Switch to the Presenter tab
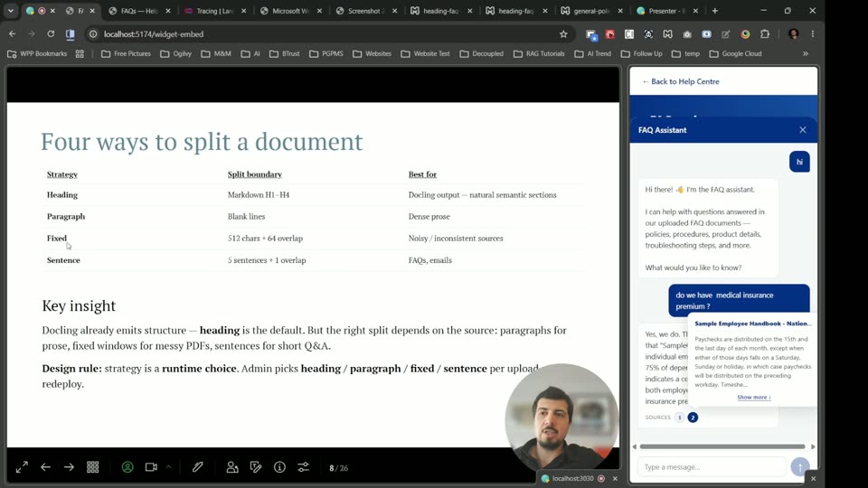This screenshot has height=488, width=868. (x=667, y=11)
